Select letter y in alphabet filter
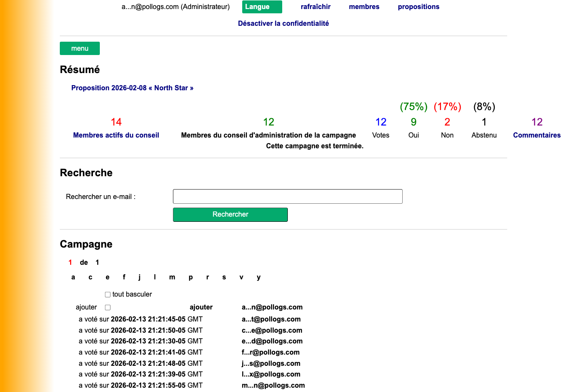Screen dimensions: 567x392 259,277
